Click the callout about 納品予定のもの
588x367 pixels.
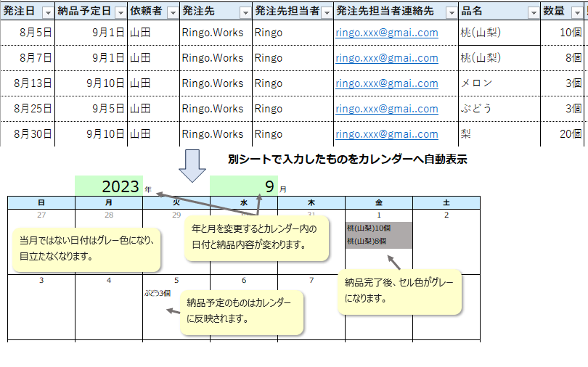tap(242, 312)
